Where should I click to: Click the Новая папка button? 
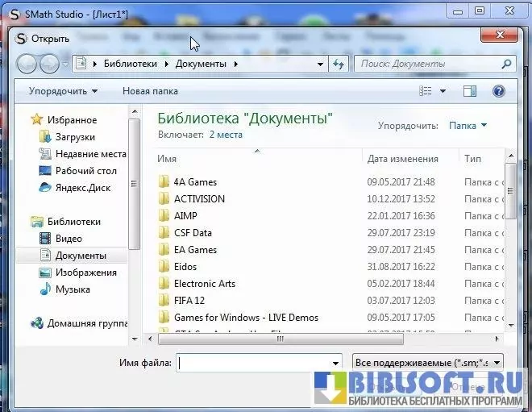tap(150, 91)
